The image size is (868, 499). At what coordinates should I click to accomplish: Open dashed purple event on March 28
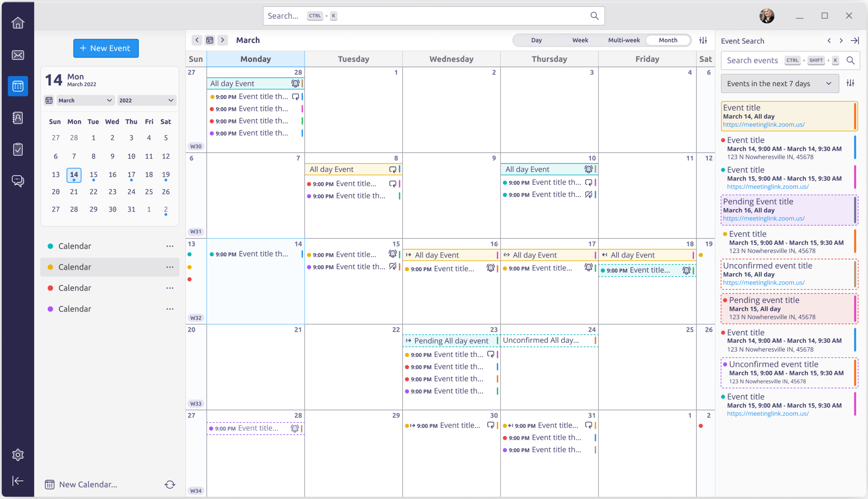pos(255,428)
